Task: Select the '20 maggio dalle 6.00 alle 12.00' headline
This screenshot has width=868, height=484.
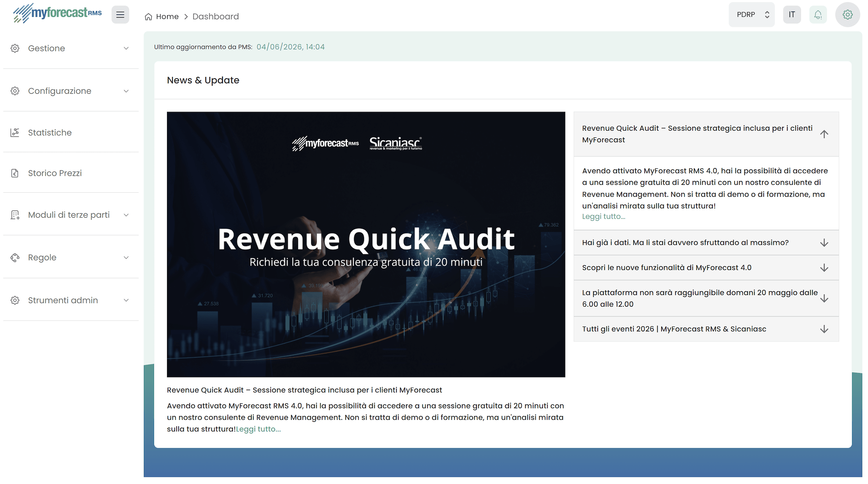Action: click(x=700, y=298)
